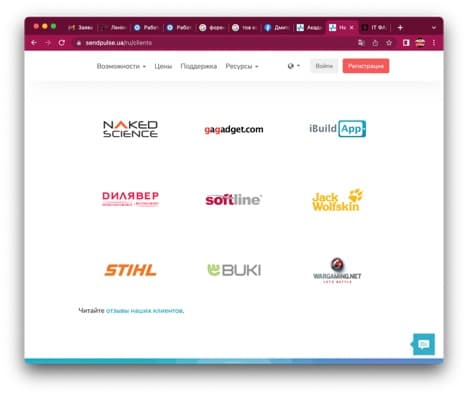Click the Дилявер logo

pyautogui.click(x=130, y=199)
